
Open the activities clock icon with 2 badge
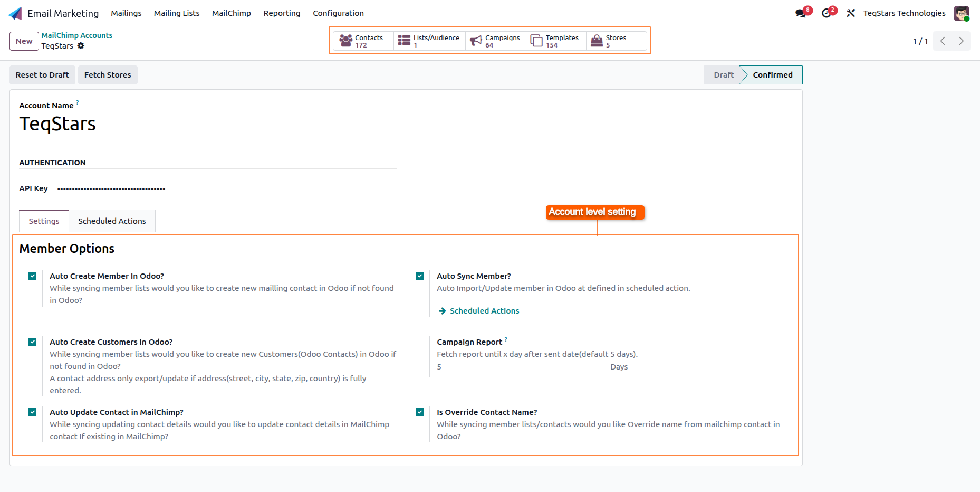(827, 13)
